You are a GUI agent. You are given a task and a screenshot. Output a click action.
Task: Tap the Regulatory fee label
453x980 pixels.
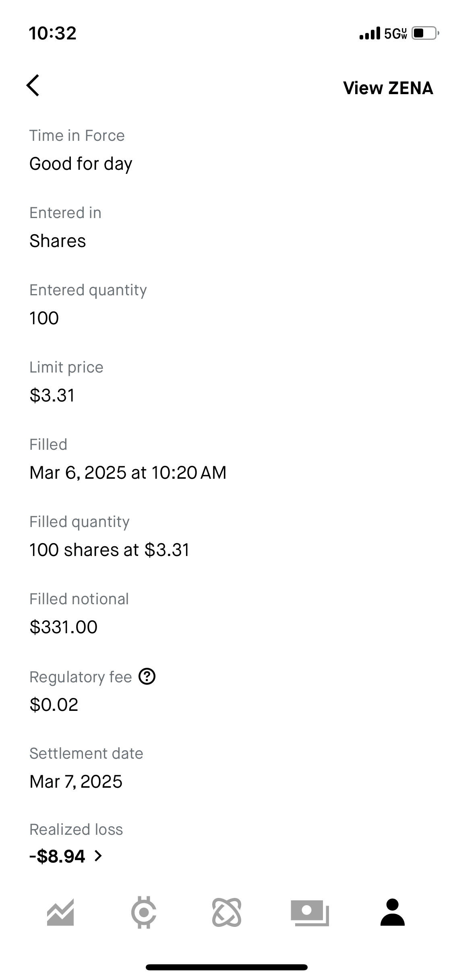pyautogui.click(x=81, y=677)
